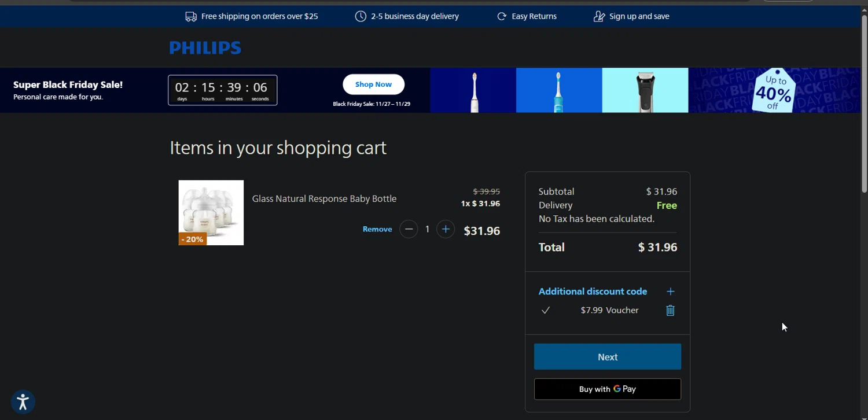Open the baby bottle product thumbnail

click(x=211, y=212)
